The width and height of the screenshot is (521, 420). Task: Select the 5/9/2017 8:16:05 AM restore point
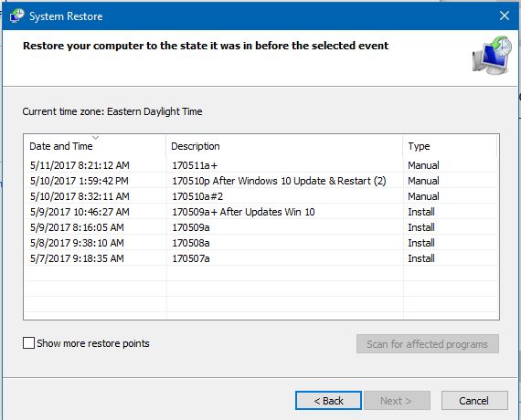(261, 227)
